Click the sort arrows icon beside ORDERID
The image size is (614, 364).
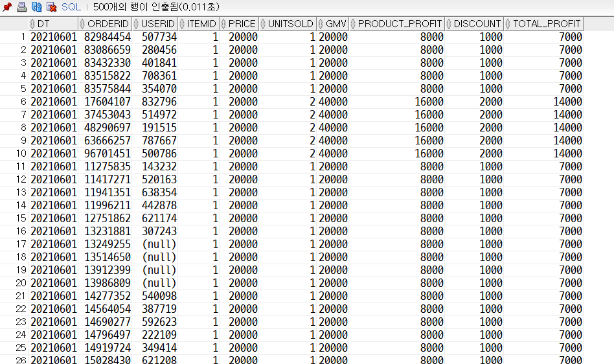[82, 24]
